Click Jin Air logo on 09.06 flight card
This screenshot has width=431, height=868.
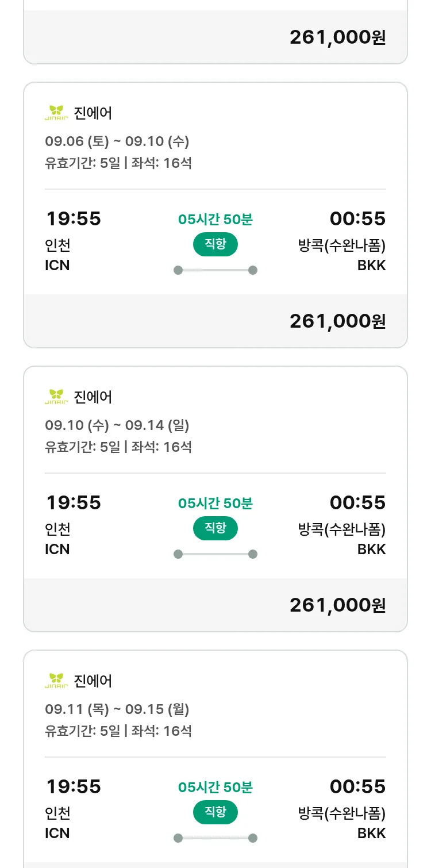(56, 113)
